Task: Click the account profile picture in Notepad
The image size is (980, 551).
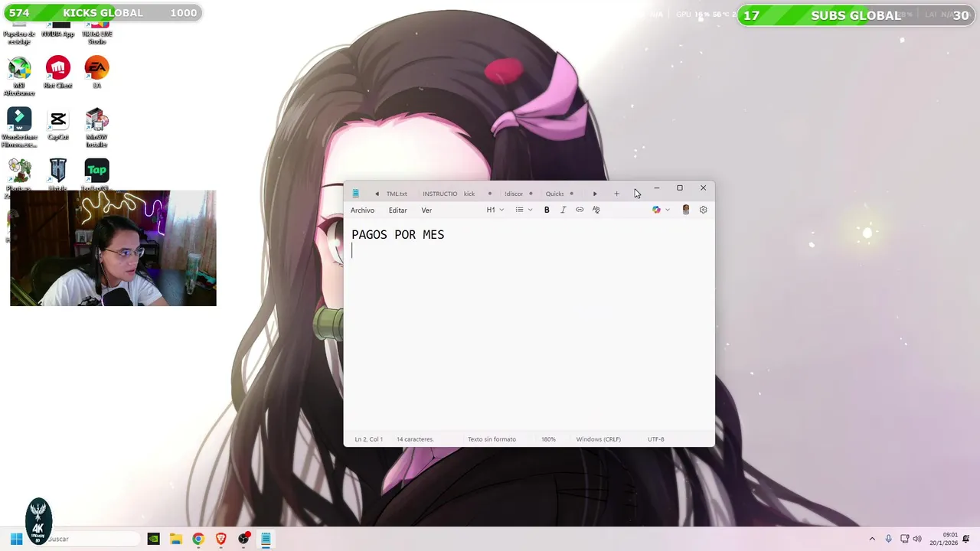Action: tap(686, 210)
